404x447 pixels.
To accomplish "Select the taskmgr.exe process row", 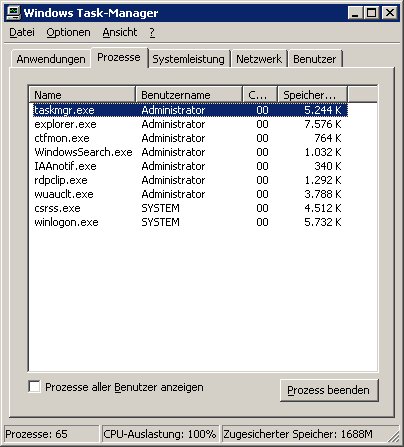I will [190, 110].
